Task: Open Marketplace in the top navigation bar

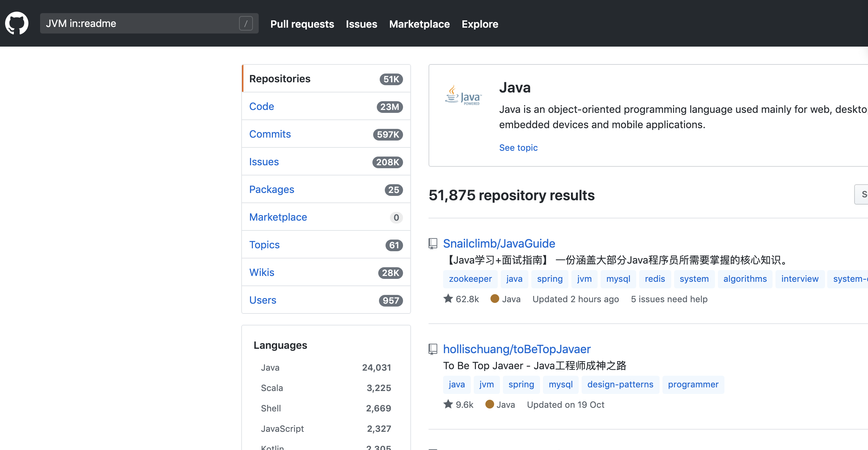Action: coord(419,24)
